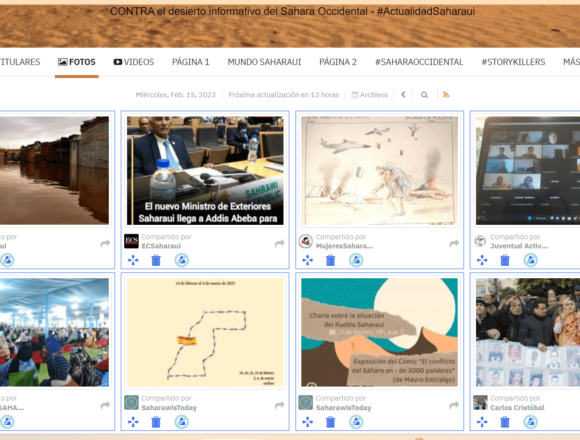Share the SaharawisToday map card

[x=280, y=405]
